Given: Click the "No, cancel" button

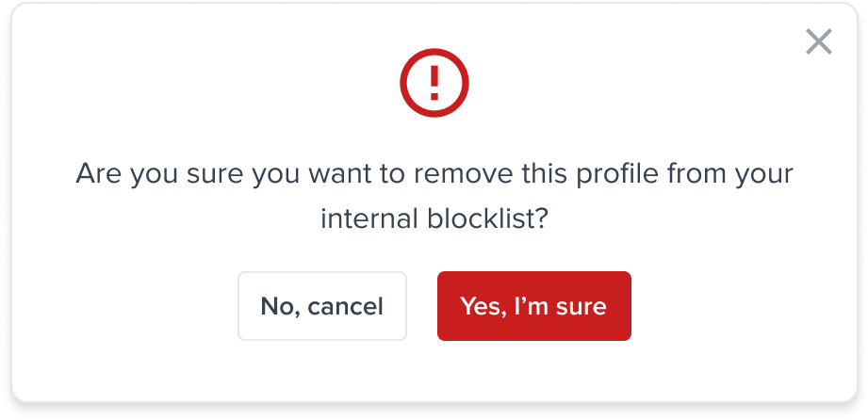Looking at the screenshot, I should 321,306.
